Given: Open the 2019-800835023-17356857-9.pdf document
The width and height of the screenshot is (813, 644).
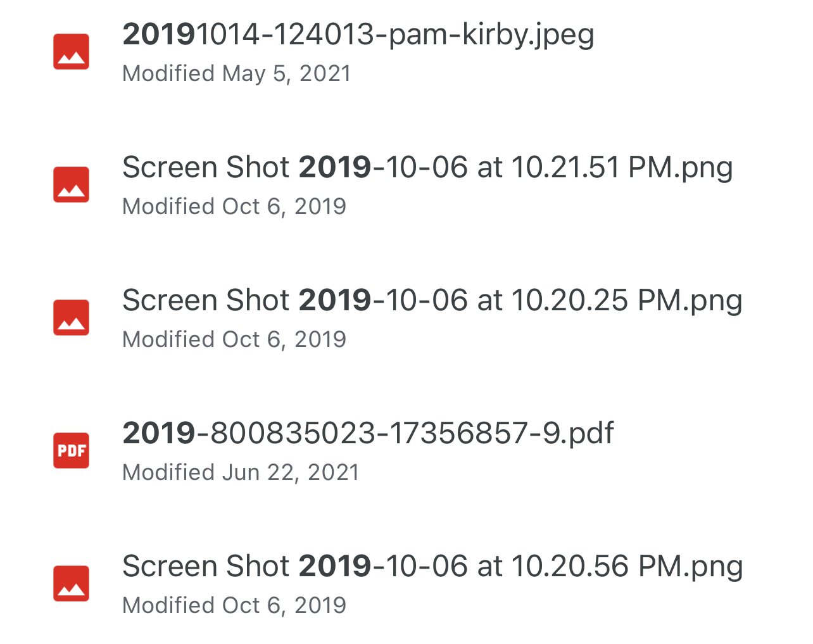Looking at the screenshot, I should point(368,434).
